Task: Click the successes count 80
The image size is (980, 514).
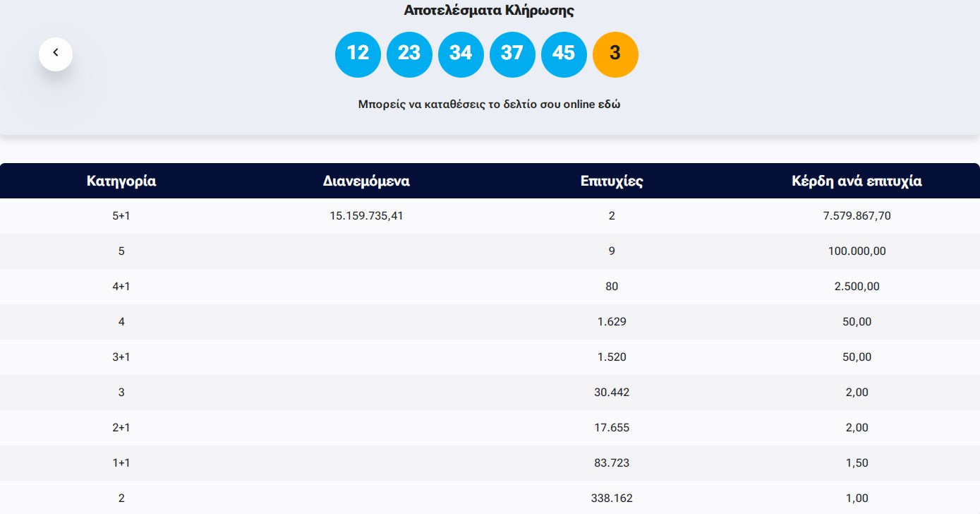Action: coord(612,287)
